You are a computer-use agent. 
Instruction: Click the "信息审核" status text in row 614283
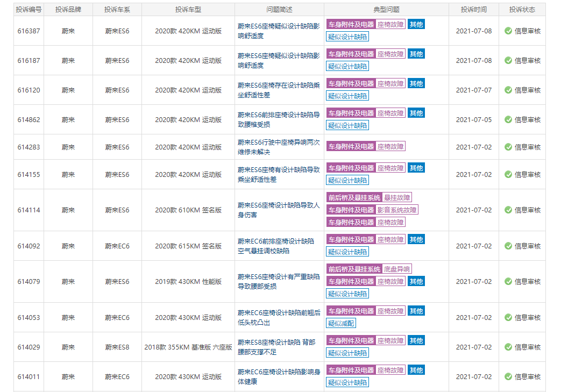tap(527, 147)
